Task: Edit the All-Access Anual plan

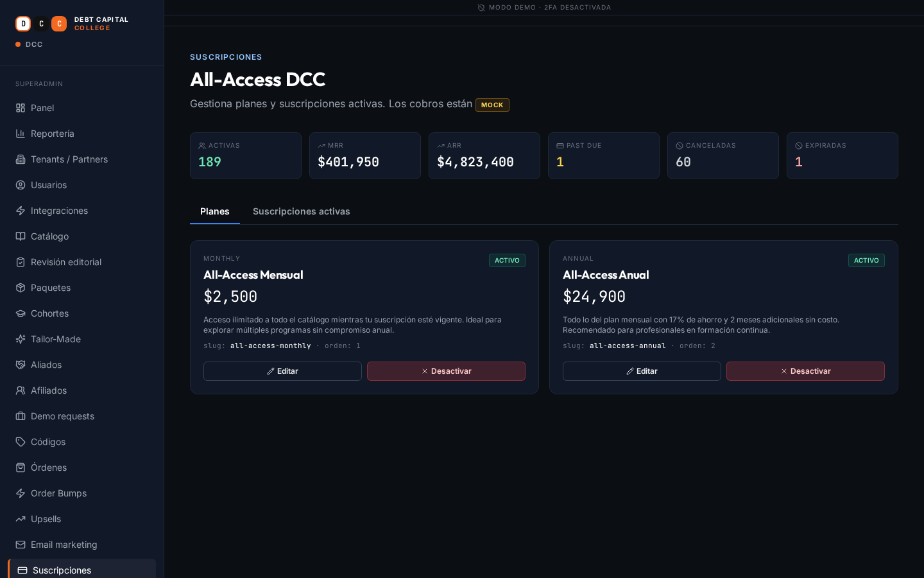Action: (642, 371)
